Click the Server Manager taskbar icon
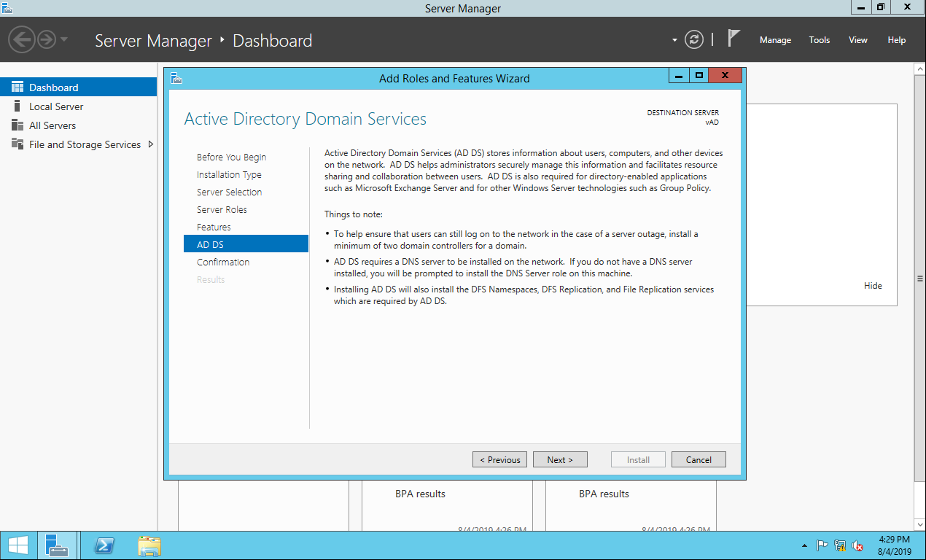The height and width of the screenshot is (560, 926). pos(56,545)
